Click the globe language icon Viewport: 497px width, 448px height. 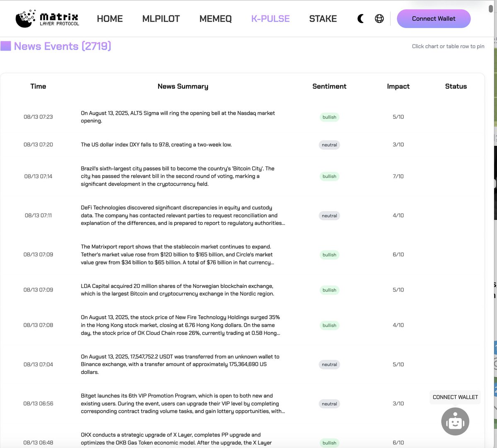click(x=379, y=18)
